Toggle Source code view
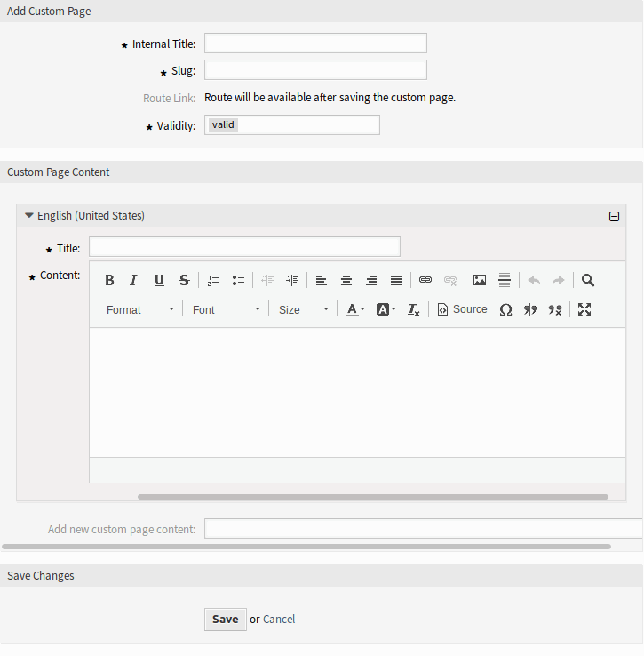Image resolution: width=644 pixels, height=656 pixels. tap(462, 309)
